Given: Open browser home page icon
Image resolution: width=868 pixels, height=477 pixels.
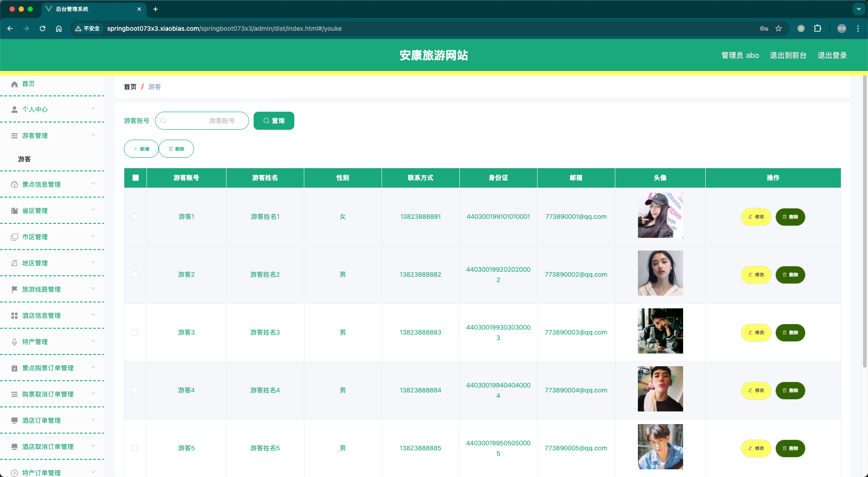Looking at the screenshot, I should (59, 28).
